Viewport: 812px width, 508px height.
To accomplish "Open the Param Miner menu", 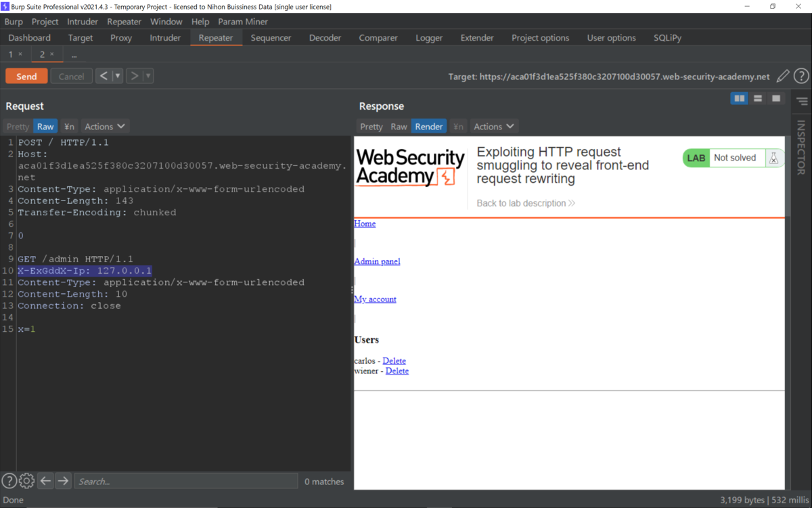I will click(243, 22).
